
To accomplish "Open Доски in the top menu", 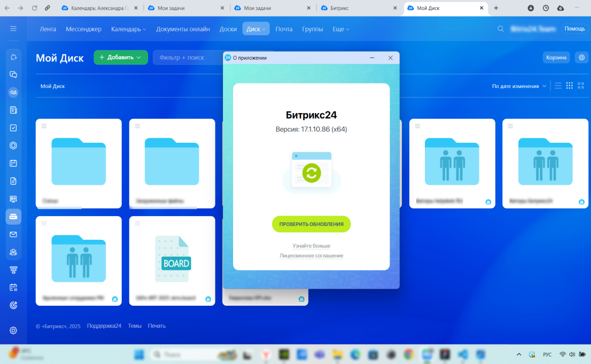I will click(x=228, y=29).
